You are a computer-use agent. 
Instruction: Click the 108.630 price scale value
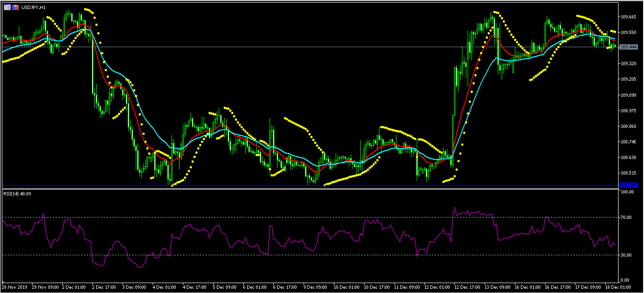[629, 158]
